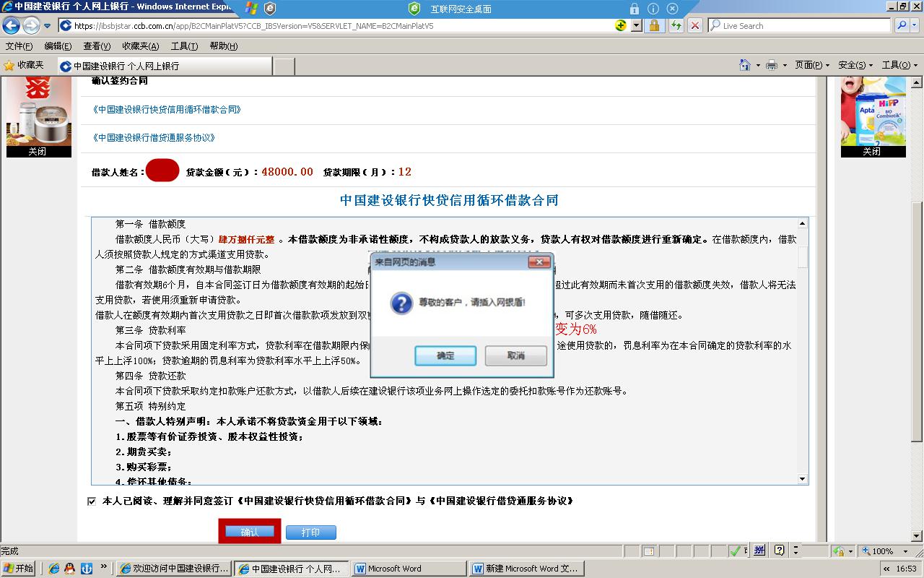The height and width of the screenshot is (578, 924).
Task: Open the 页面(P) dropdown menu
Action: coord(812,65)
